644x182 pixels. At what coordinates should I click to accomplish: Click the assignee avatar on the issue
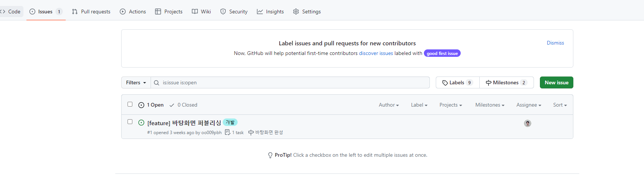527,123
